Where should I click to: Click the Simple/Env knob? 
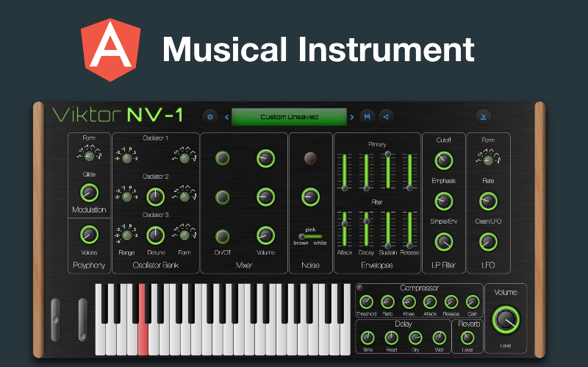pos(444,242)
